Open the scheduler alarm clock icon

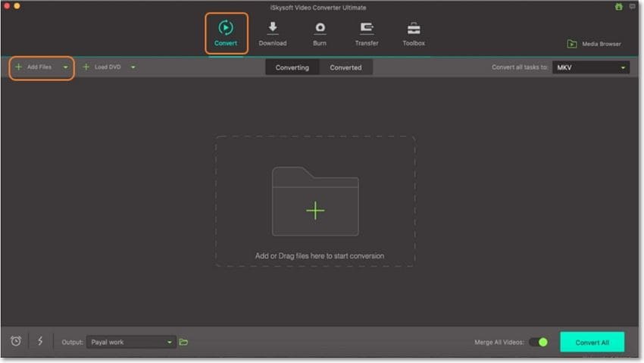point(16,341)
